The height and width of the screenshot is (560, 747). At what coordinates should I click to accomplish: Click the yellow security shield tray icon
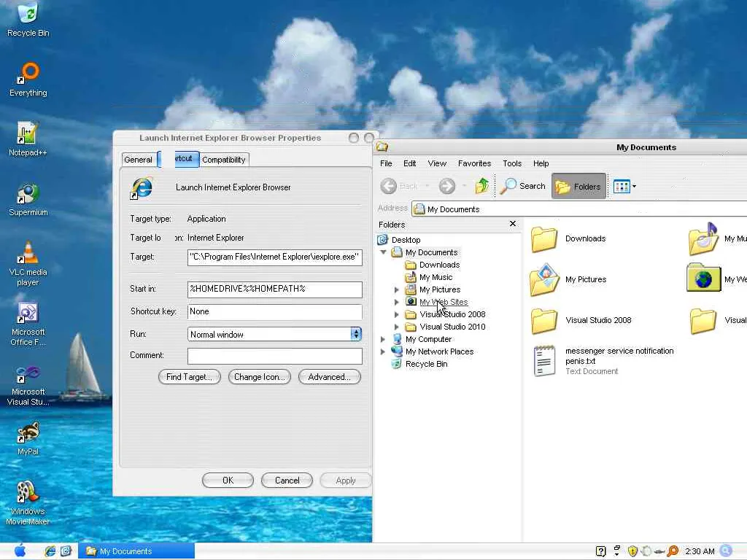pyautogui.click(x=632, y=551)
